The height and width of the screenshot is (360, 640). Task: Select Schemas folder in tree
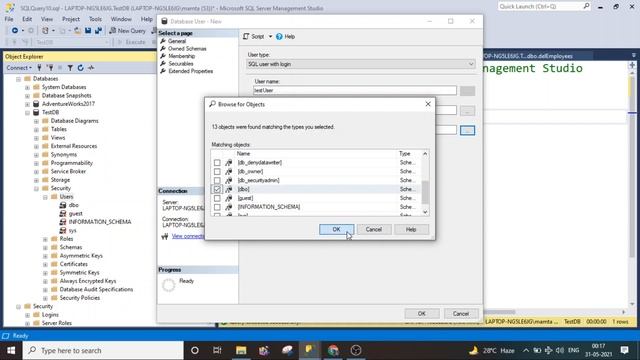coord(71,247)
